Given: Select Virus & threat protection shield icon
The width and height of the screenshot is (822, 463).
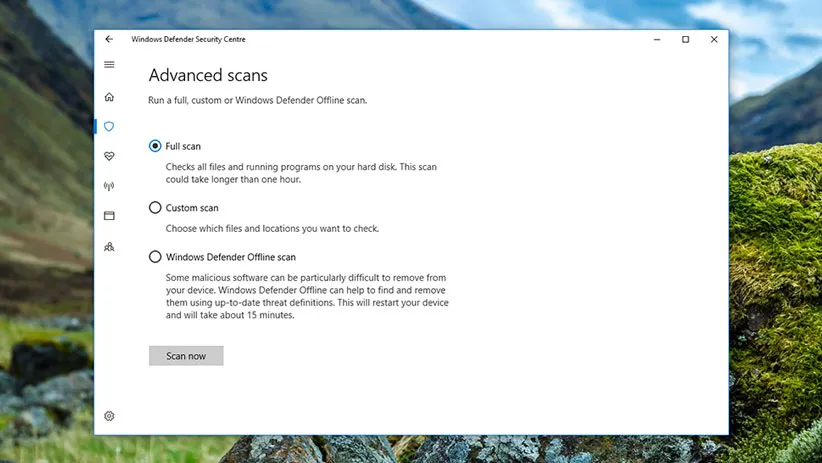Looking at the screenshot, I should [109, 127].
